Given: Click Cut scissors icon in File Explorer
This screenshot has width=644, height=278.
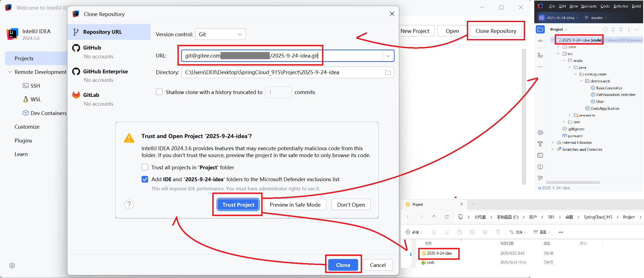Looking at the screenshot, I should point(434,232).
